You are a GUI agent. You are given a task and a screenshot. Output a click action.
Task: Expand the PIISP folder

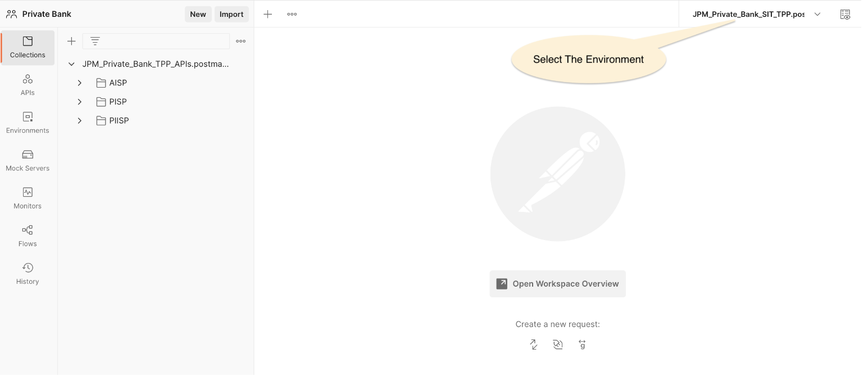tap(80, 121)
